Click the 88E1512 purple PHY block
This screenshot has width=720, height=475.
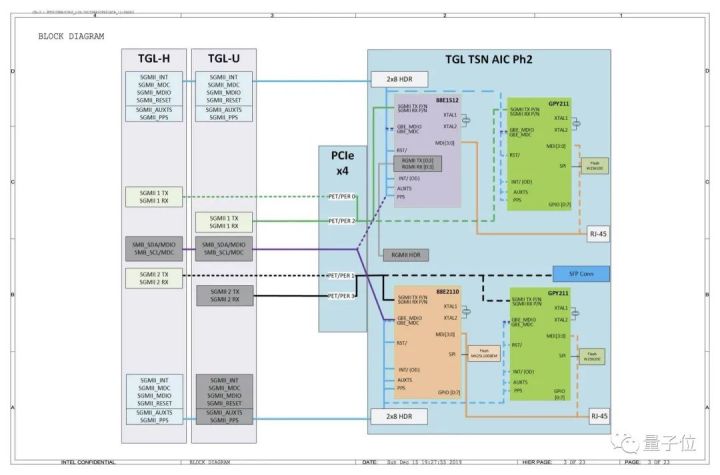pyautogui.click(x=428, y=151)
